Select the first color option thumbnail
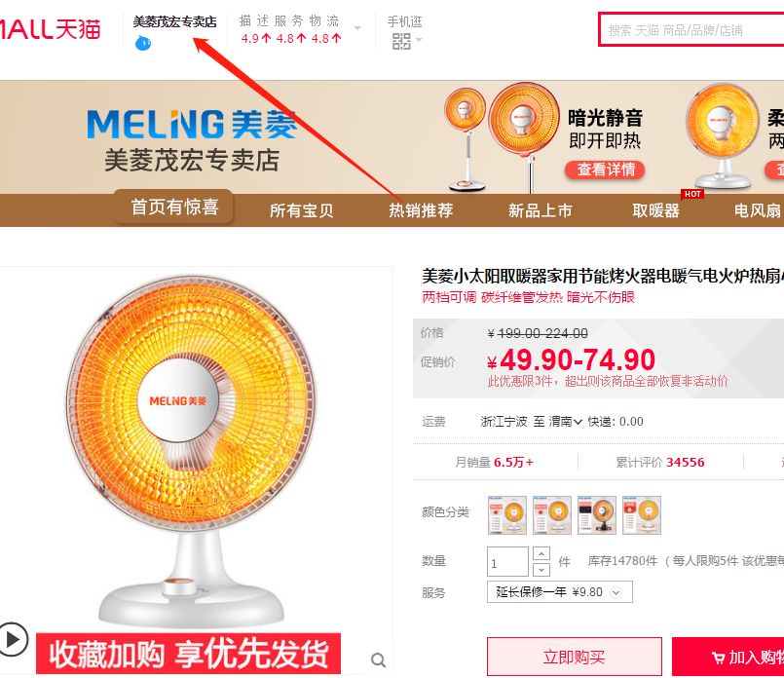 [x=507, y=515]
